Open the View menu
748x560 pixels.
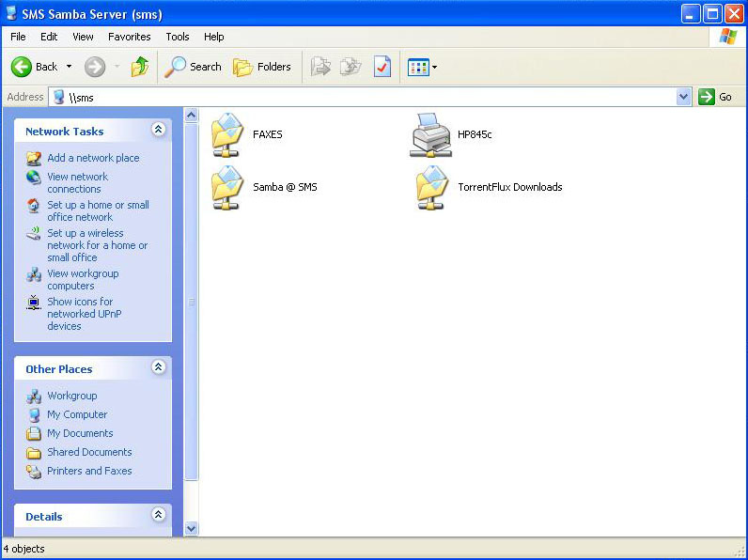pos(83,37)
